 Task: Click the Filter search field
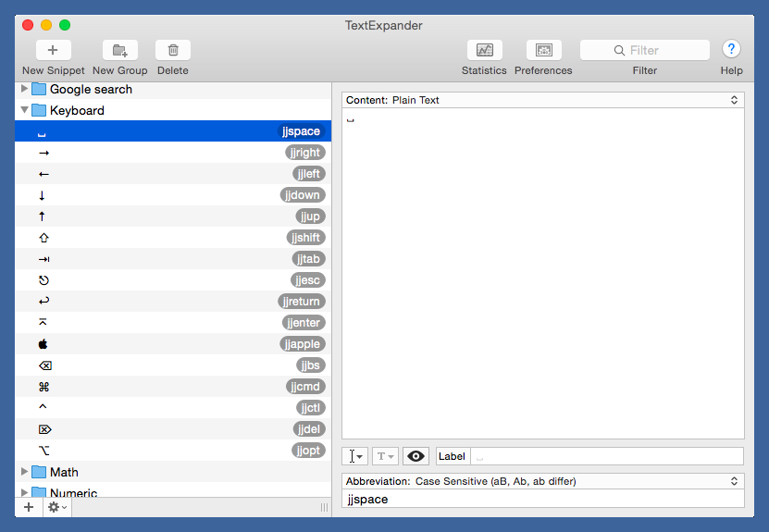645,51
